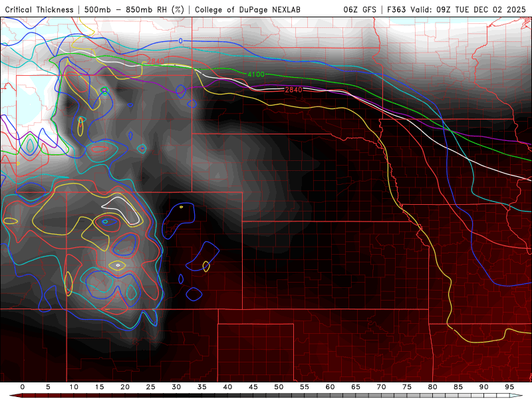Click the colorbar tick label "55"
This screenshot has width=532, height=399.
point(305,387)
